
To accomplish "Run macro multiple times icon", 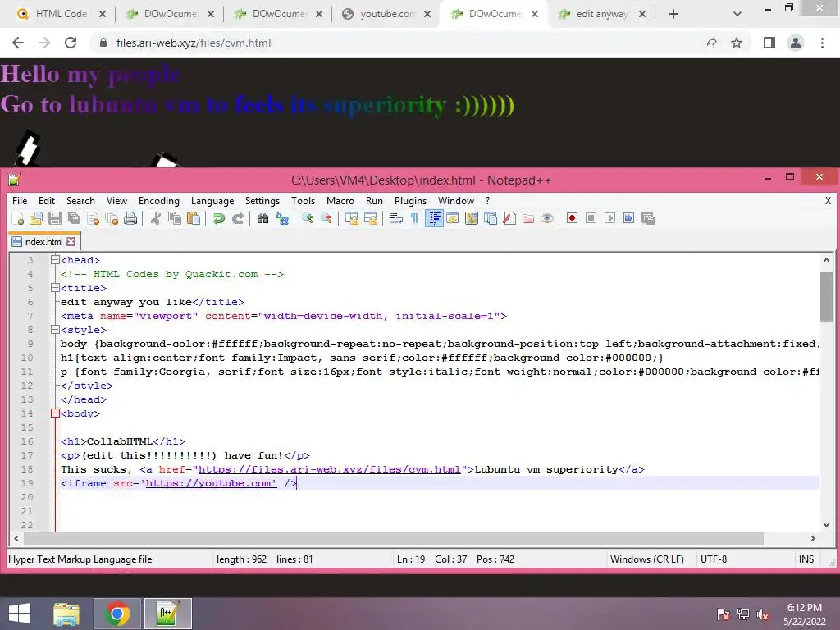I will 629,218.
